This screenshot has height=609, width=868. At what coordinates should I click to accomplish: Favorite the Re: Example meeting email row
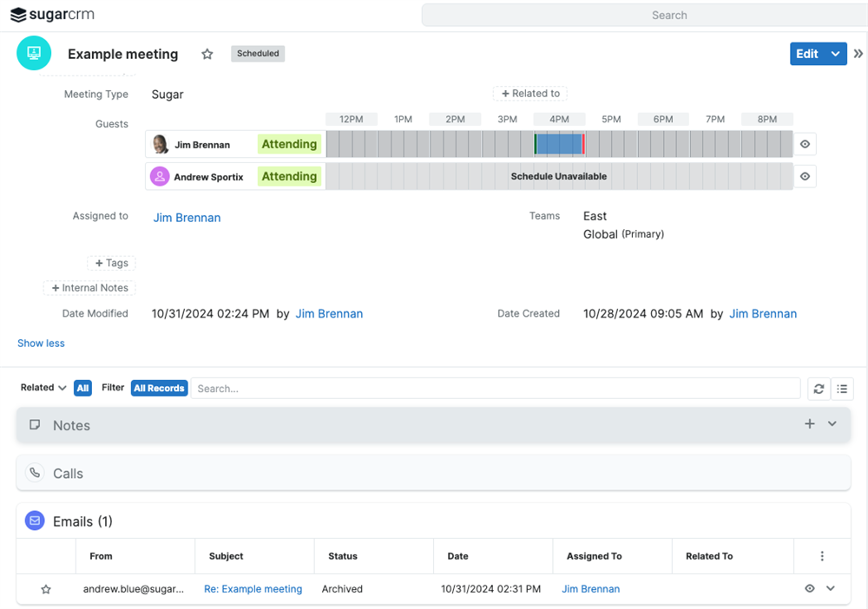46,589
